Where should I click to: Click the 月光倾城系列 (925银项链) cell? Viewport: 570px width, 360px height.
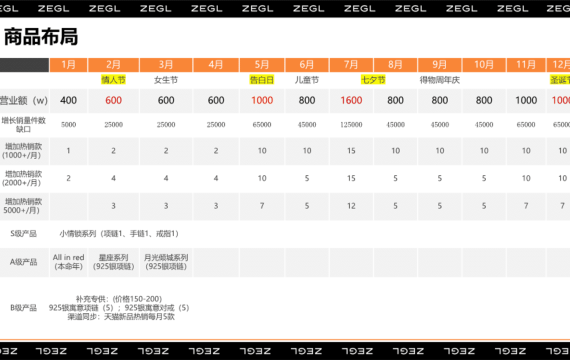coord(166,262)
